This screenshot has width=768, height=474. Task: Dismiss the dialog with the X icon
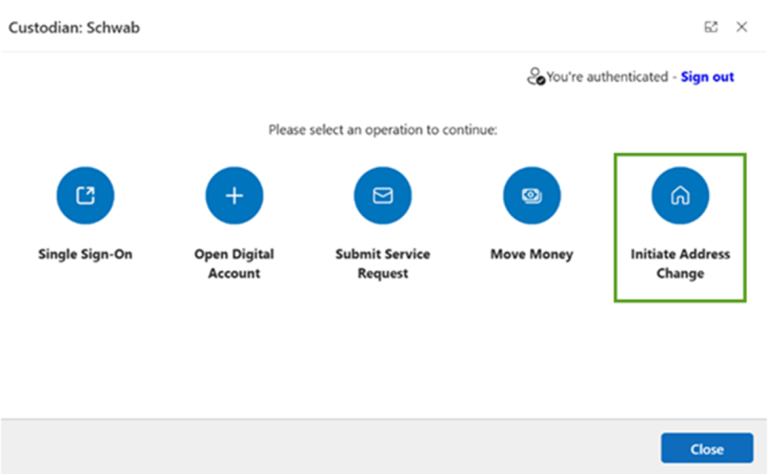742,27
